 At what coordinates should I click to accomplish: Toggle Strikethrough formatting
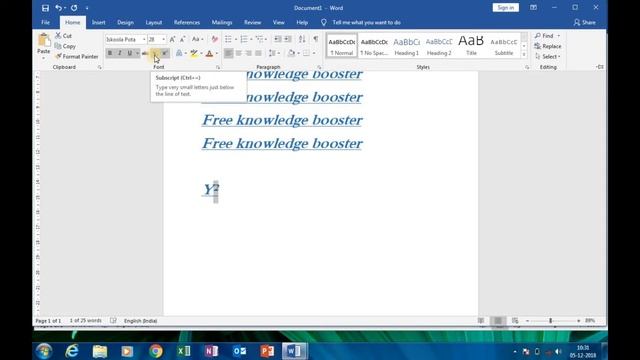coord(145,53)
